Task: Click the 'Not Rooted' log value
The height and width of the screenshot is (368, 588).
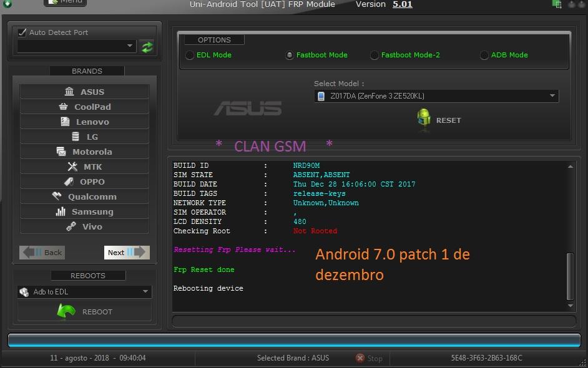Action: (x=315, y=231)
